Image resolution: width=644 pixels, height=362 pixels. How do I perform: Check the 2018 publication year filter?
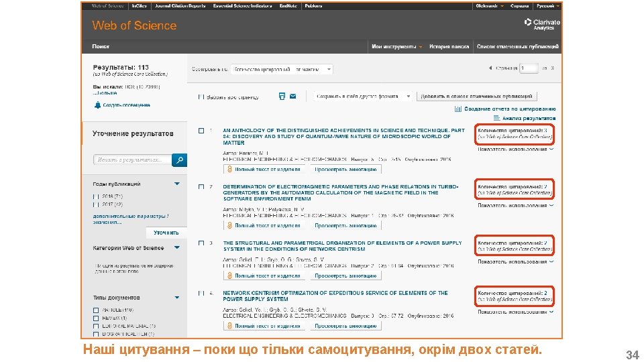[96, 196]
